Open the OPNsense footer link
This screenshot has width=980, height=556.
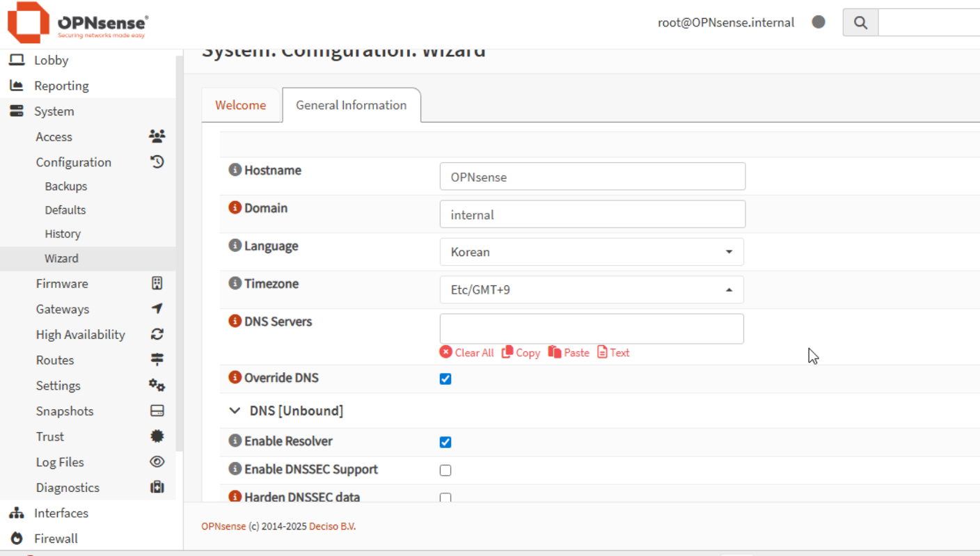[x=223, y=526]
